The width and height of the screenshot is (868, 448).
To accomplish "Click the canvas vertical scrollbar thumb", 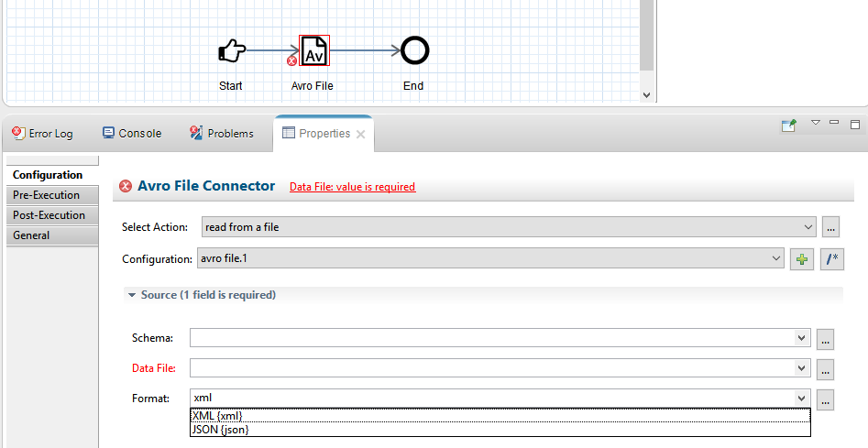I will (646, 35).
